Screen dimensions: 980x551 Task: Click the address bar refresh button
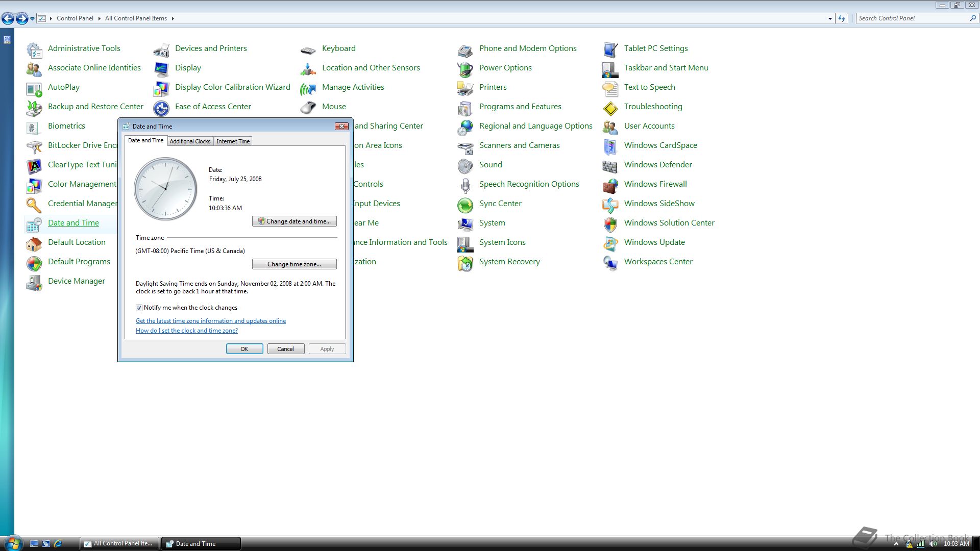842,18
